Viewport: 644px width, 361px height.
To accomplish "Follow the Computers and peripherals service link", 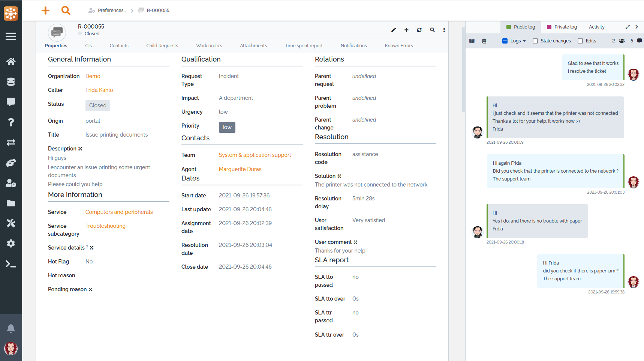I will point(119,212).
